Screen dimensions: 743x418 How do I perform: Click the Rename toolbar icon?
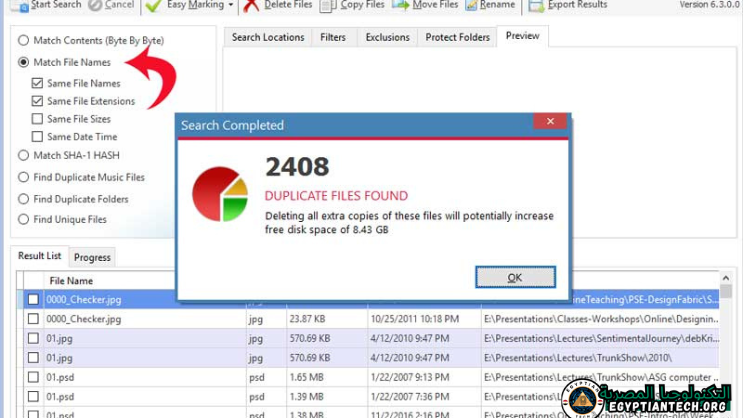point(469,6)
